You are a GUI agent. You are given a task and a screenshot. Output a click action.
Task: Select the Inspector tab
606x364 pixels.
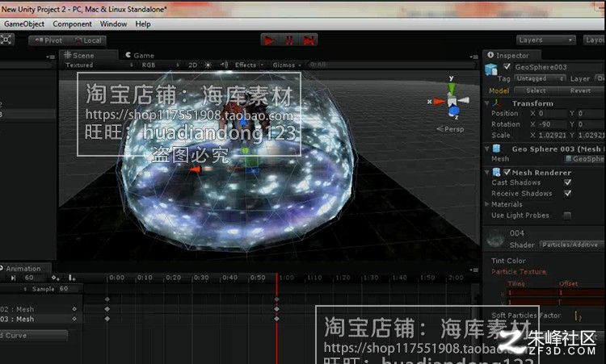pos(508,55)
